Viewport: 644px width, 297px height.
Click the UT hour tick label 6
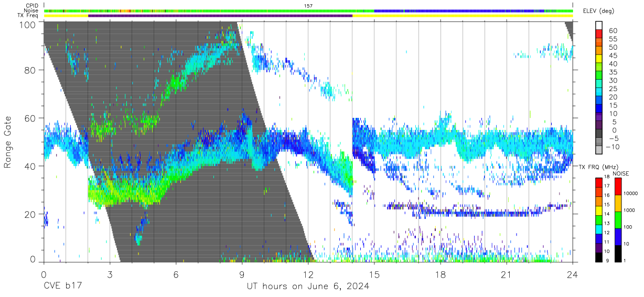coord(176,274)
